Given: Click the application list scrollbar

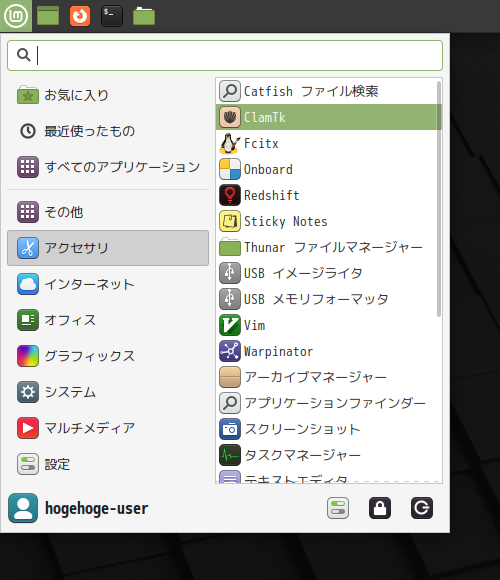Looking at the screenshot, I should 439,199.
